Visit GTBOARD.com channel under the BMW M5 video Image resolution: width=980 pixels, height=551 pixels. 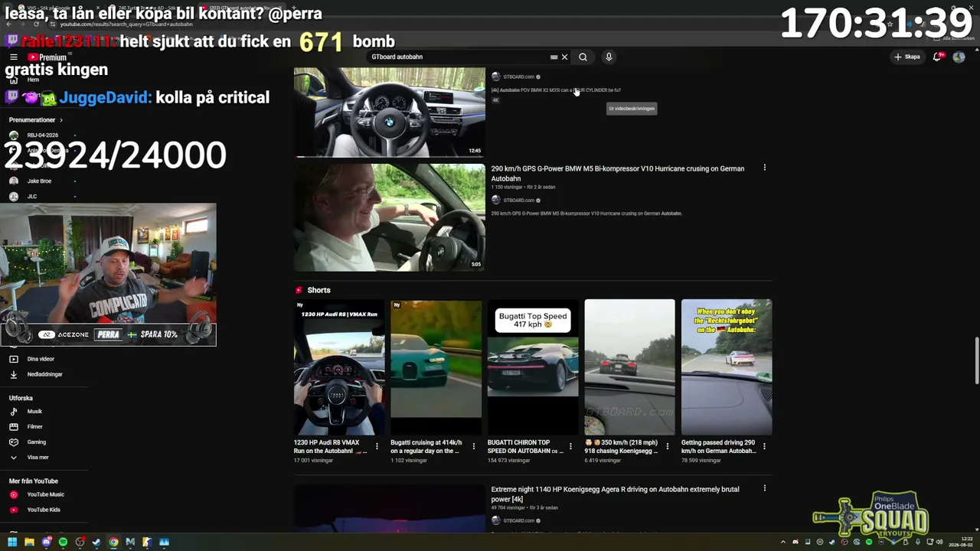pyautogui.click(x=518, y=201)
